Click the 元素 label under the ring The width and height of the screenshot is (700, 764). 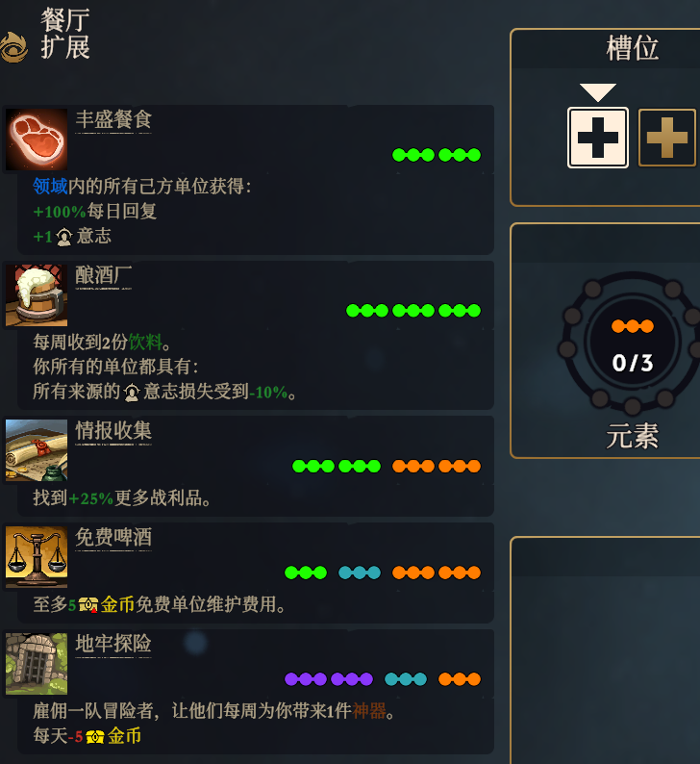click(x=633, y=436)
